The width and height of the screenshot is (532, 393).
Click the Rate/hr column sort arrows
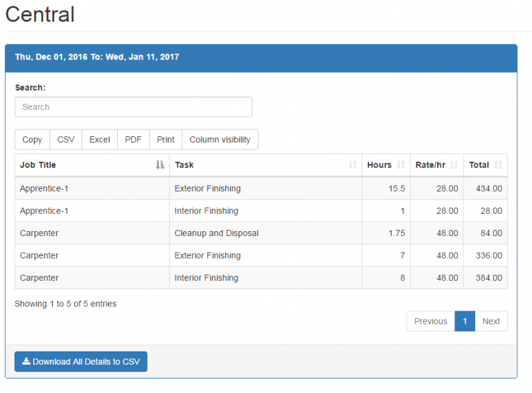click(454, 165)
